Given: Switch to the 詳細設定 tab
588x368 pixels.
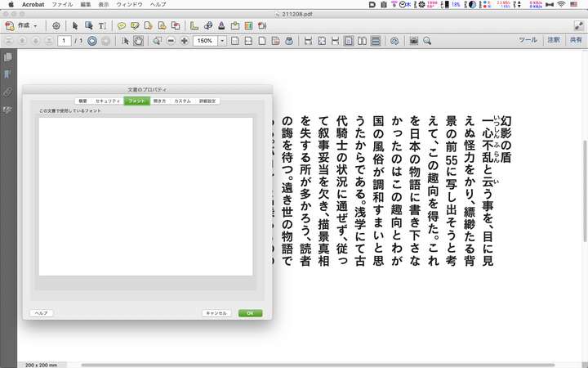Looking at the screenshot, I should [207, 101].
